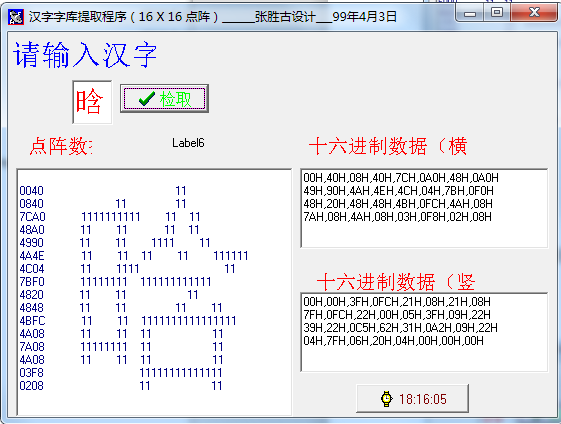Click the green checkmark icon on 检取
This screenshot has height=424, width=561.
coord(147,99)
